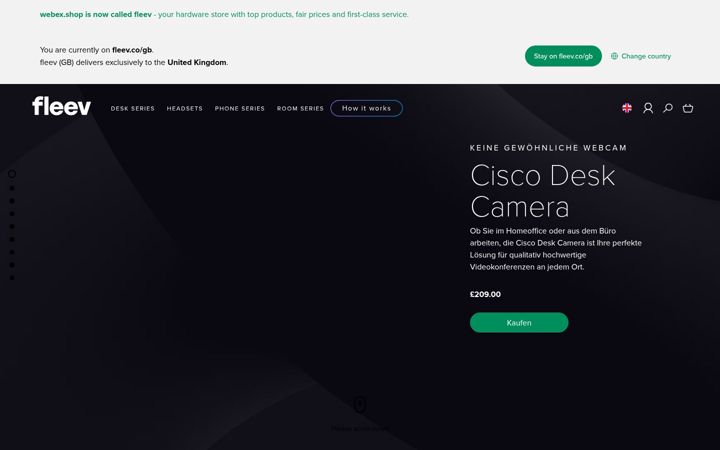Click the product description starting Ob Sie im Homeoffice
Image resolution: width=720 pixels, height=450 pixels.
click(x=556, y=249)
